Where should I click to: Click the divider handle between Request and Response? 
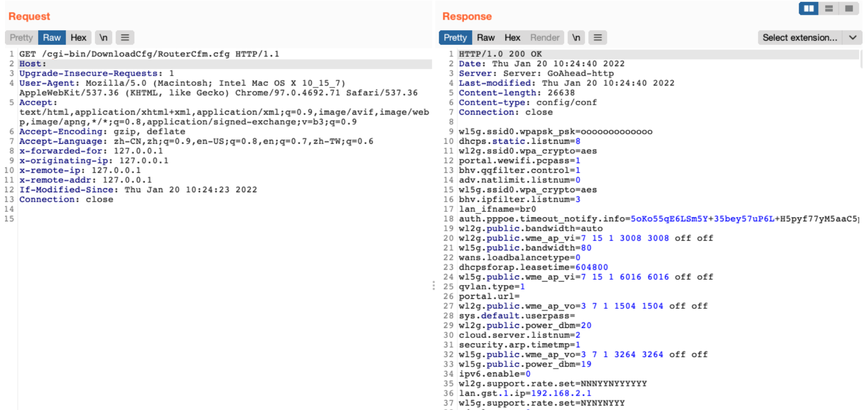coord(434,286)
